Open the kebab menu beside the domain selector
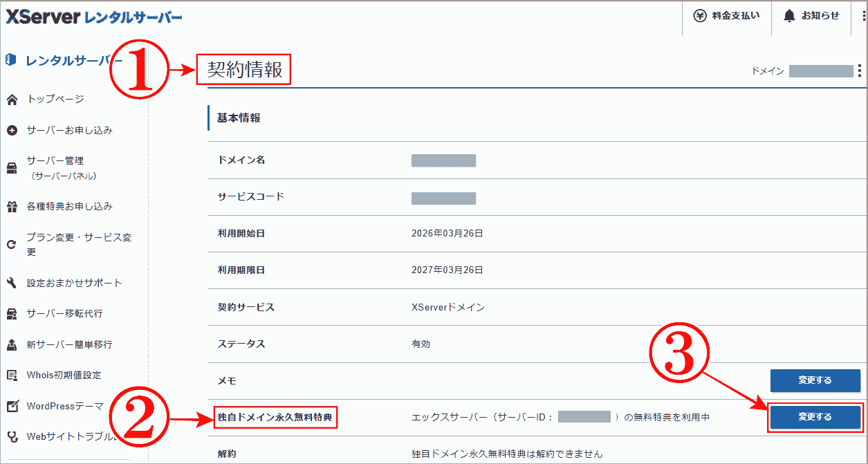 pos(859,71)
